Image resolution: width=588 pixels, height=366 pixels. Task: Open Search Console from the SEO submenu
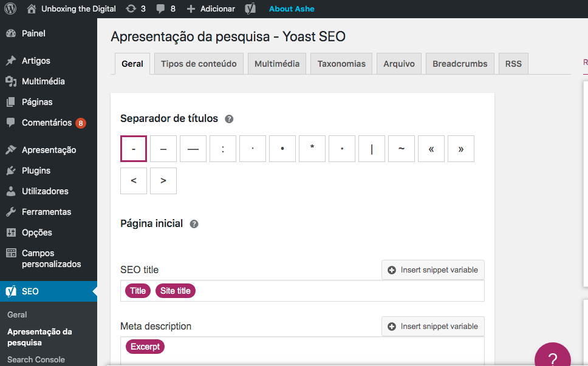point(35,359)
